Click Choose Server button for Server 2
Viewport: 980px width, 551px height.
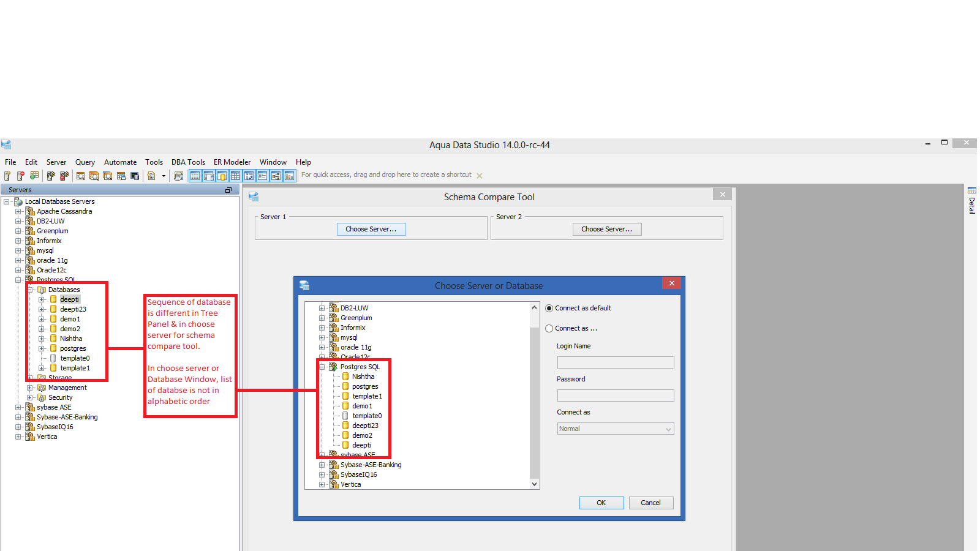click(607, 229)
